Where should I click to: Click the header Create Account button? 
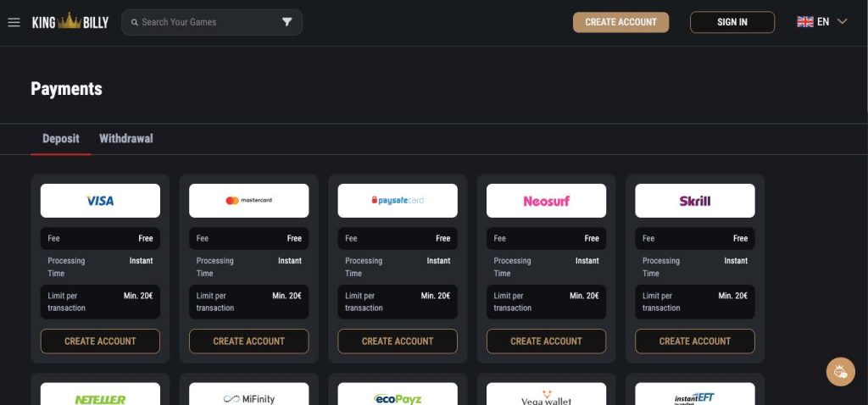(620, 22)
